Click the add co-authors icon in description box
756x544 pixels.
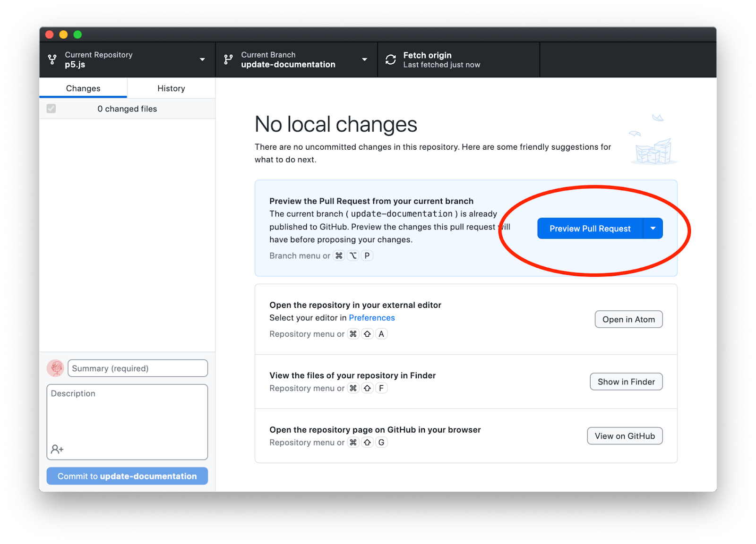point(57,449)
